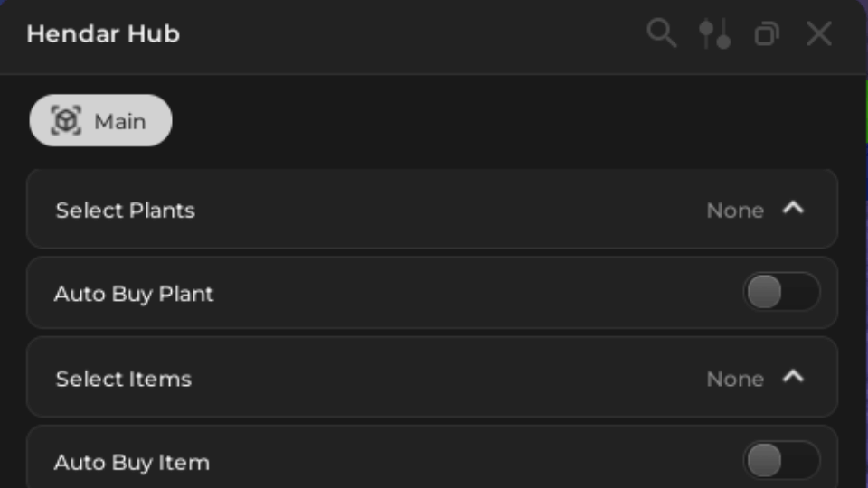The height and width of the screenshot is (488, 868).
Task: Click the cube icon in Main tab
Action: tap(66, 120)
